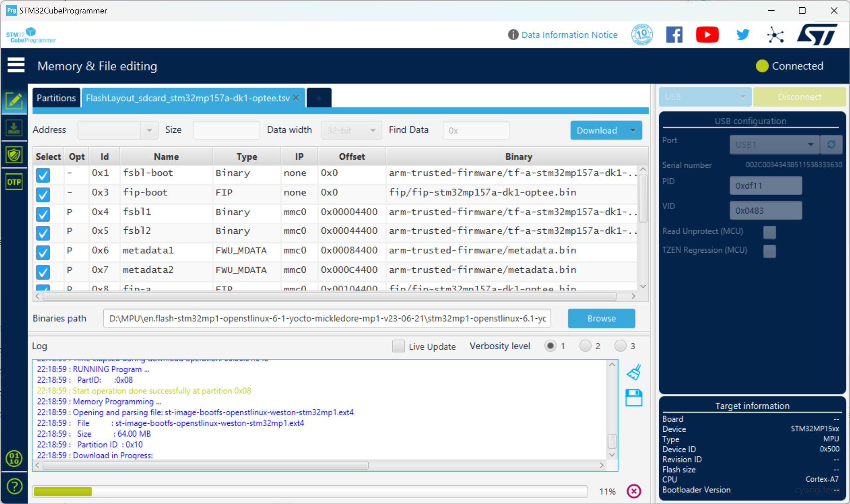This screenshot has width=850, height=504.
Task: Expand the Address combo box
Action: [149, 131]
